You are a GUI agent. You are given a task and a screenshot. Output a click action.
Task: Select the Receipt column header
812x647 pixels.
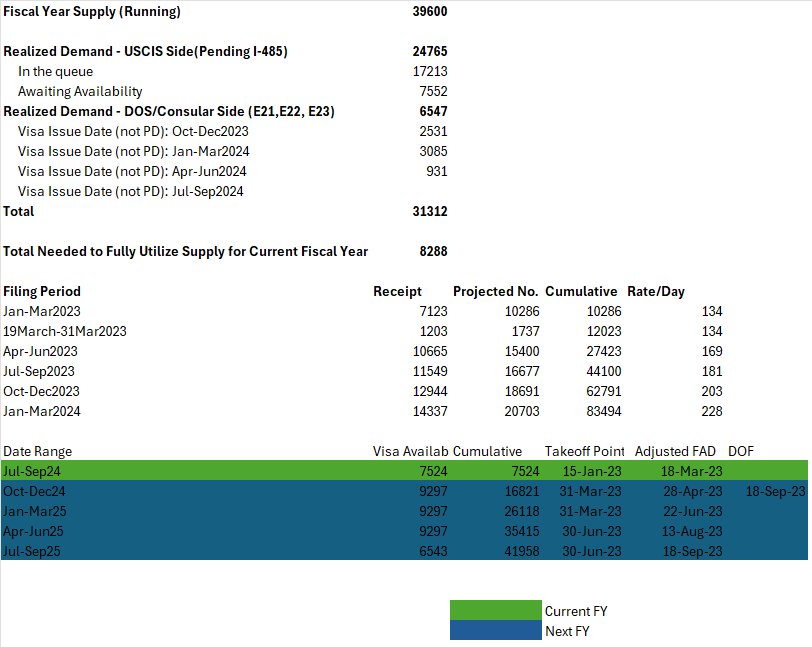coord(397,292)
